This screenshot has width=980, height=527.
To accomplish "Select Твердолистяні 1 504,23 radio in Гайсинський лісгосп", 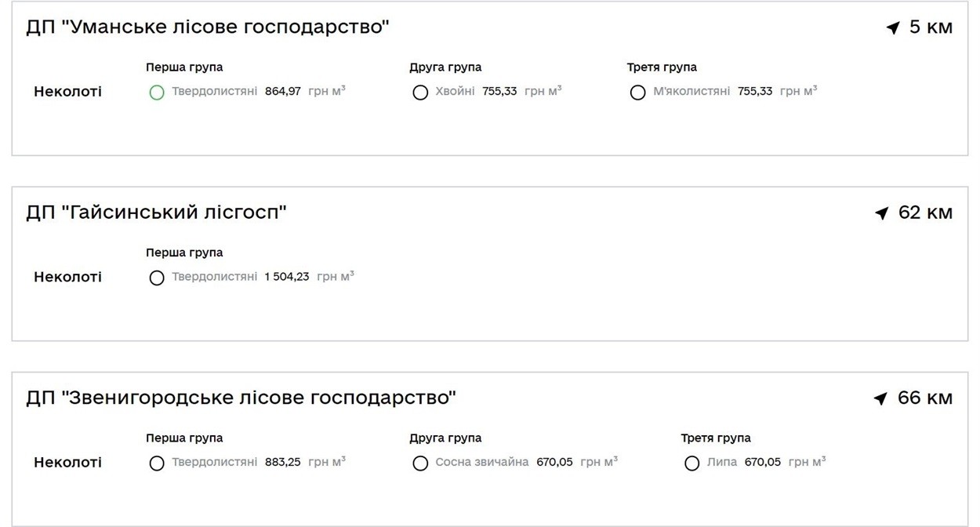I will [157, 278].
